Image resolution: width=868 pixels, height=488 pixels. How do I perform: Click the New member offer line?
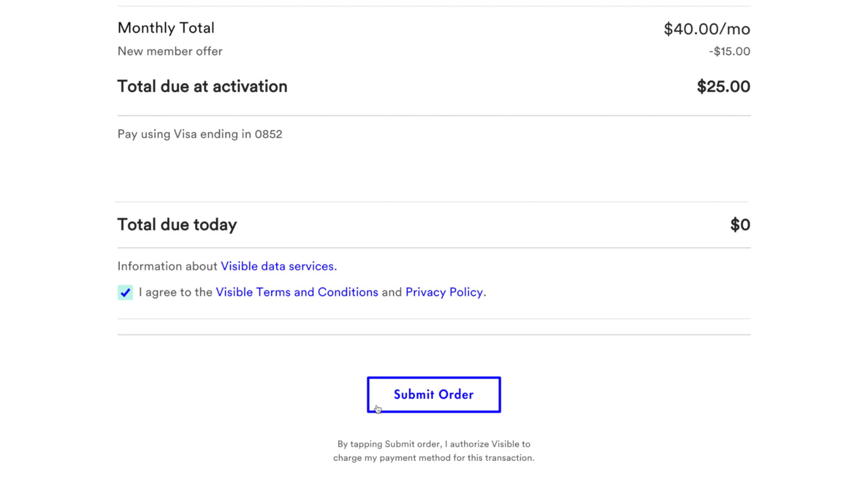pyautogui.click(x=170, y=51)
